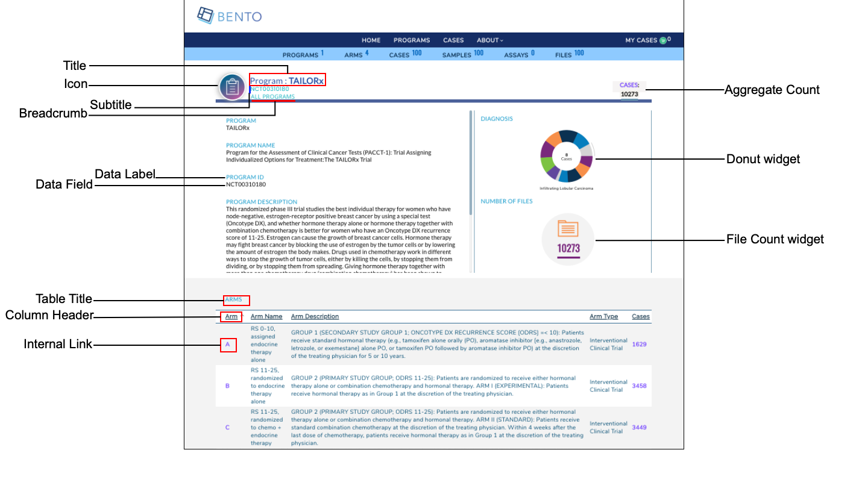Click the CASES 100 stat
This screenshot has height=488, width=868.
tap(405, 54)
